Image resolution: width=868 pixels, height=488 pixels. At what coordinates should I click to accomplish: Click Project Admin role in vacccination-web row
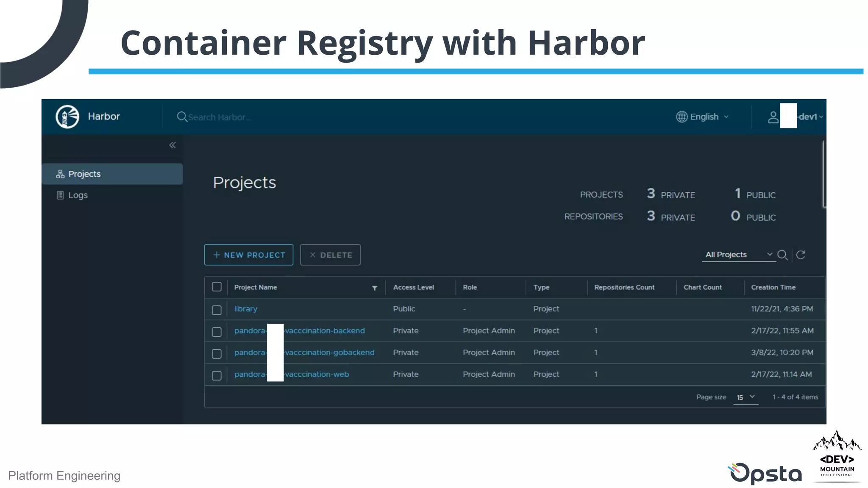[x=489, y=374]
